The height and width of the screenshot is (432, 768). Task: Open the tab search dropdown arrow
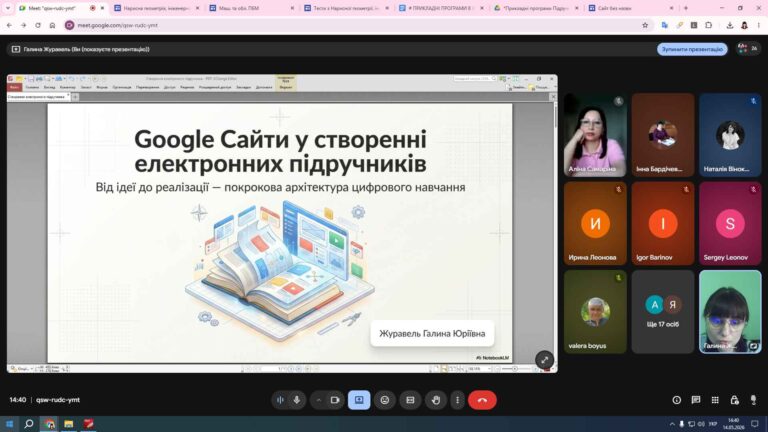pyautogui.click(x=7, y=8)
